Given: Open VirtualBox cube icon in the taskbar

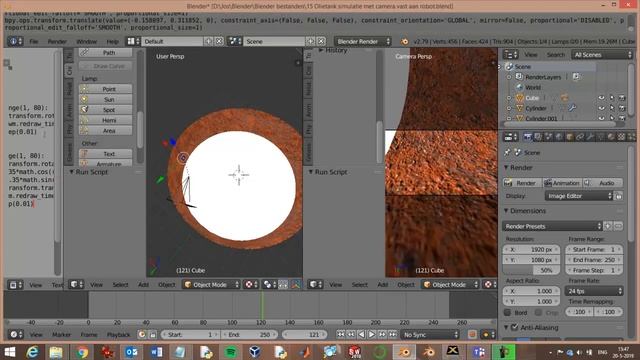Looking at the screenshot, I should (255, 352).
